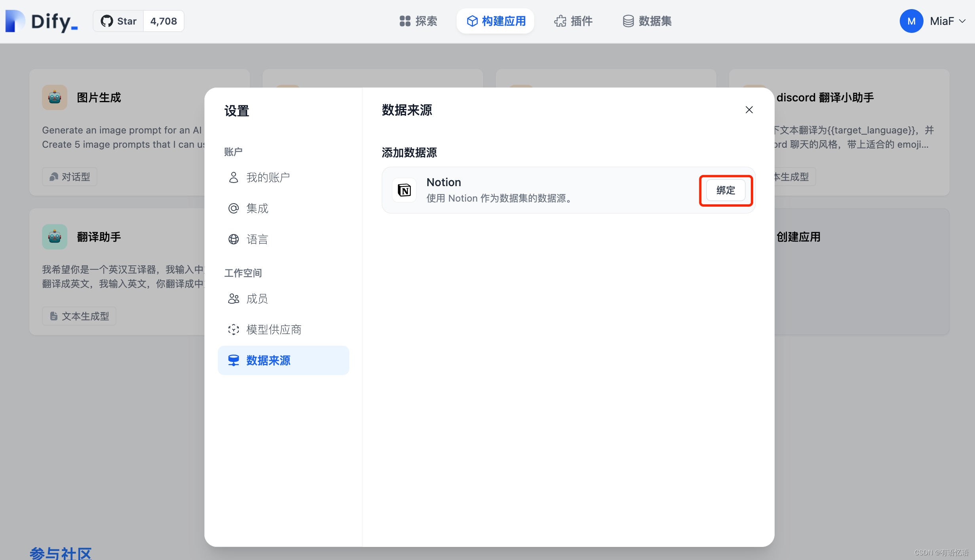The height and width of the screenshot is (560, 975).
Task: Open the 数据集 tab
Action: [x=647, y=21]
